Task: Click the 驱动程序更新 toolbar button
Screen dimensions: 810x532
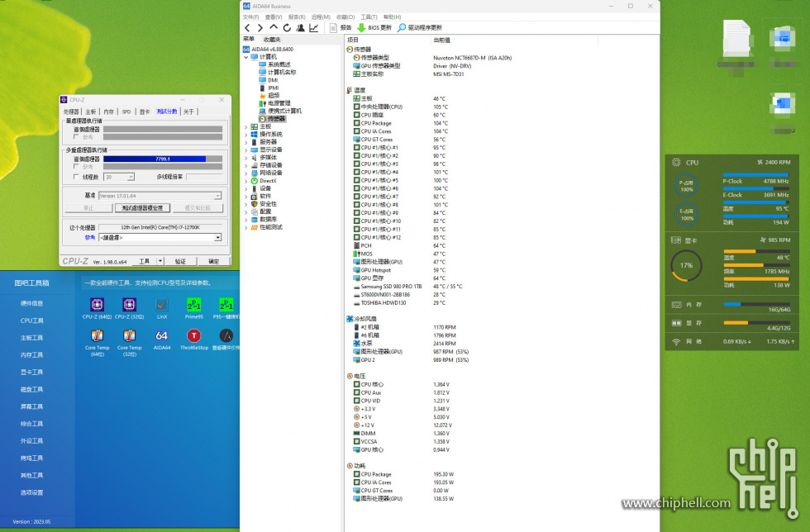Action: [x=420, y=28]
